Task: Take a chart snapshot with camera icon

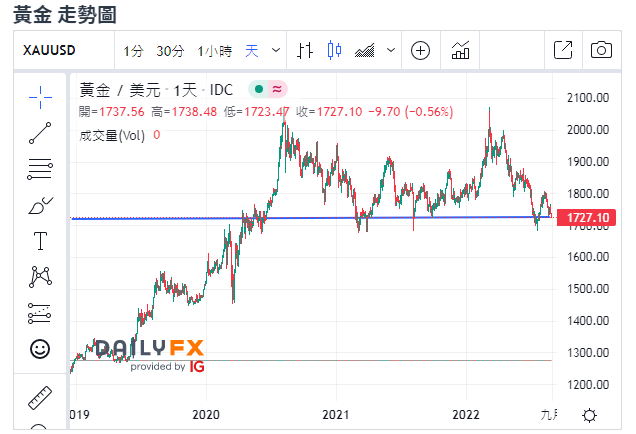Action: point(601,50)
